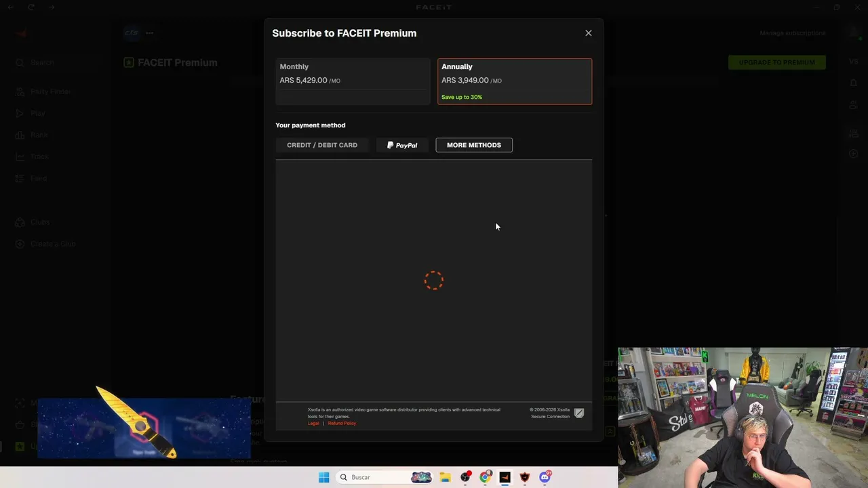Choose PayPal as payment method
868x488 pixels.
402,145
